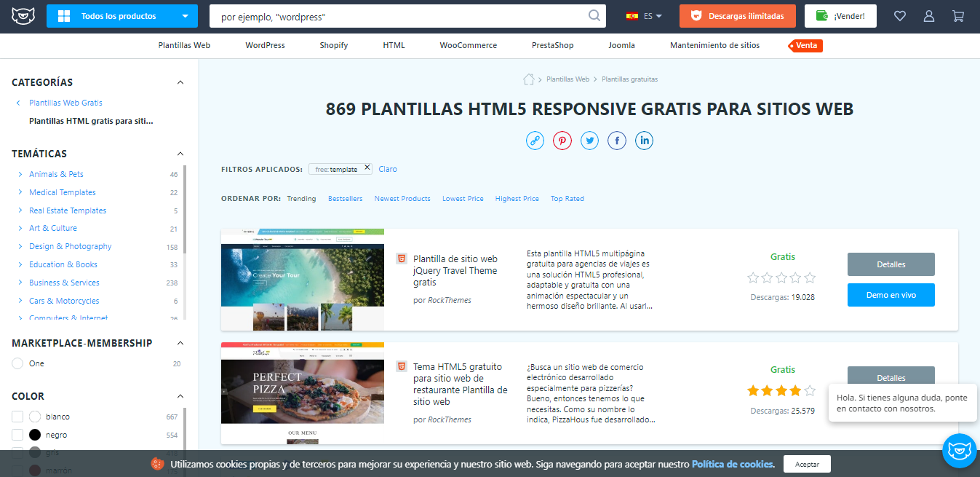Click the ¡Vender! button
The height and width of the screenshot is (477, 980).
[840, 16]
